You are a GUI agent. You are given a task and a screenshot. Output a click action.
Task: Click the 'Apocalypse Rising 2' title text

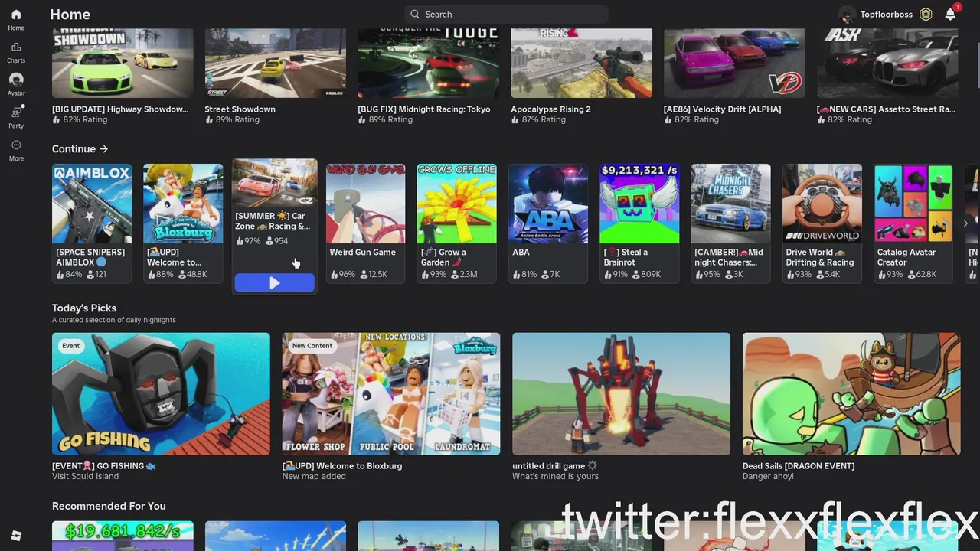point(550,109)
